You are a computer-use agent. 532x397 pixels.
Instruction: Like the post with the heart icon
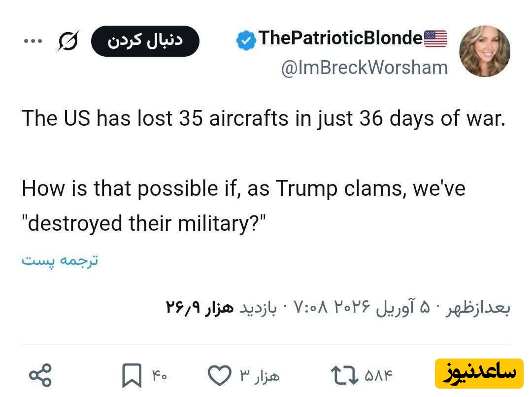pyautogui.click(x=219, y=376)
